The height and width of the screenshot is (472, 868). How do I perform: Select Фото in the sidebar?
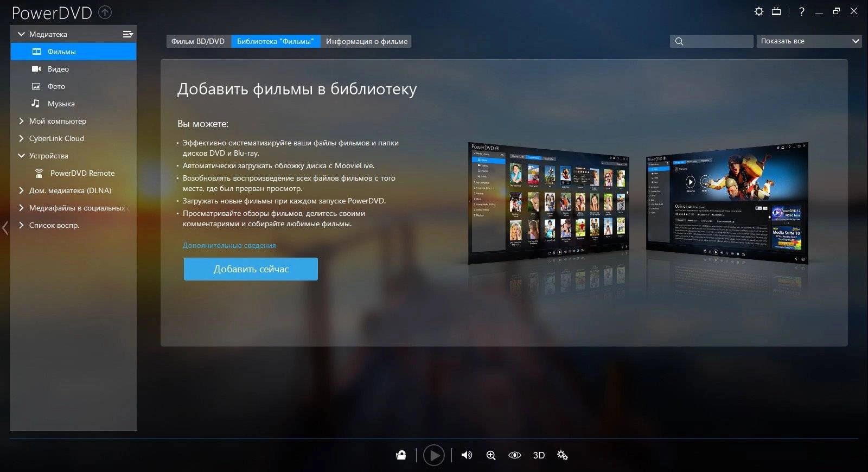(73, 86)
